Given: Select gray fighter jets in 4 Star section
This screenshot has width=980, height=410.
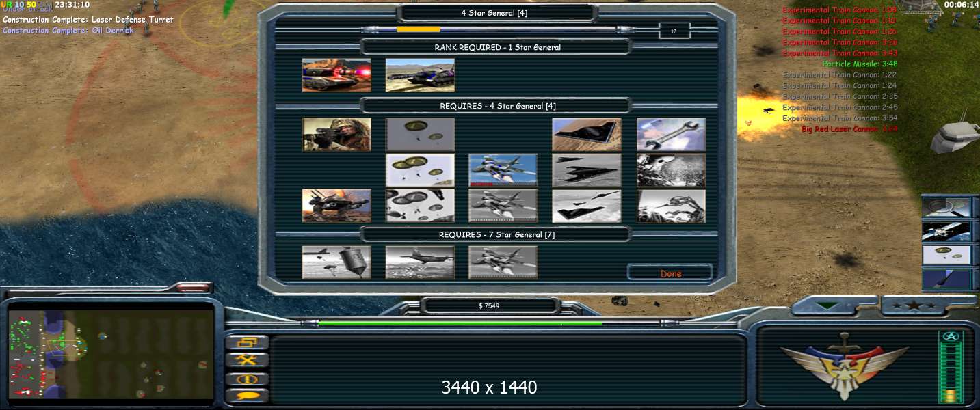Looking at the screenshot, I should tap(503, 206).
